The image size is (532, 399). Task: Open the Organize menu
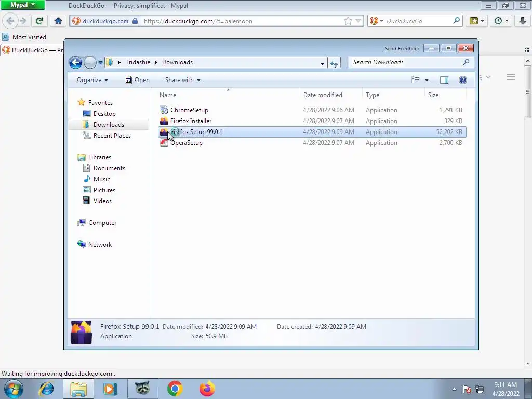92,80
